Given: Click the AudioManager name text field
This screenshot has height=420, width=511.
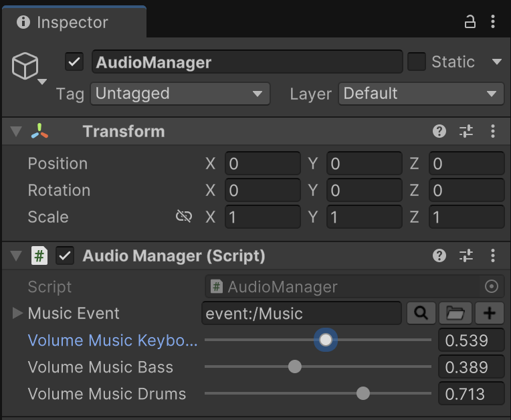Looking at the screenshot, I should point(247,62).
